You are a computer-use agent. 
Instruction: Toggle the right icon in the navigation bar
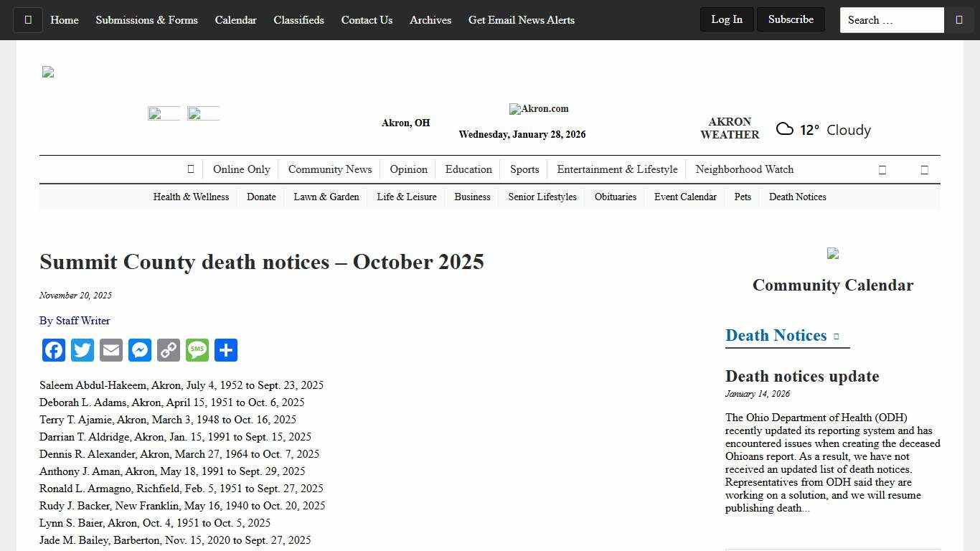tap(925, 169)
